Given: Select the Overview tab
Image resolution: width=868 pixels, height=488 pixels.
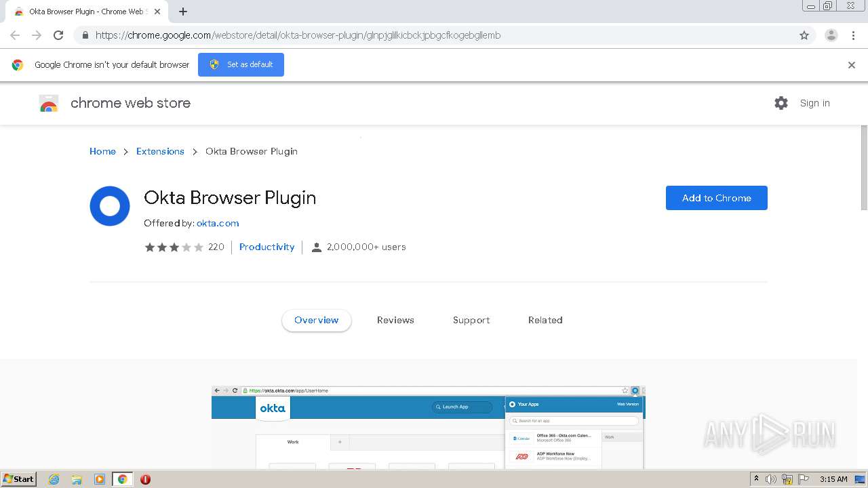Looking at the screenshot, I should (317, 320).
